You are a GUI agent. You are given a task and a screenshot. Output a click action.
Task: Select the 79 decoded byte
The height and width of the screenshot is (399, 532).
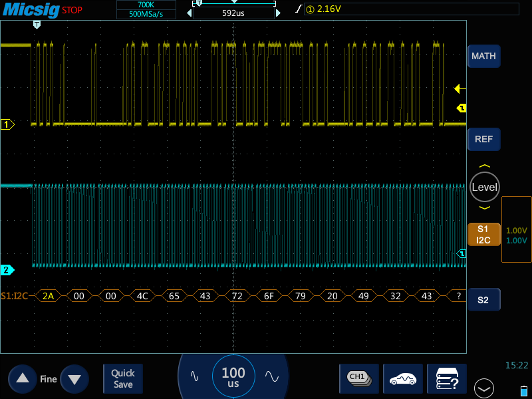pos(301,296)
